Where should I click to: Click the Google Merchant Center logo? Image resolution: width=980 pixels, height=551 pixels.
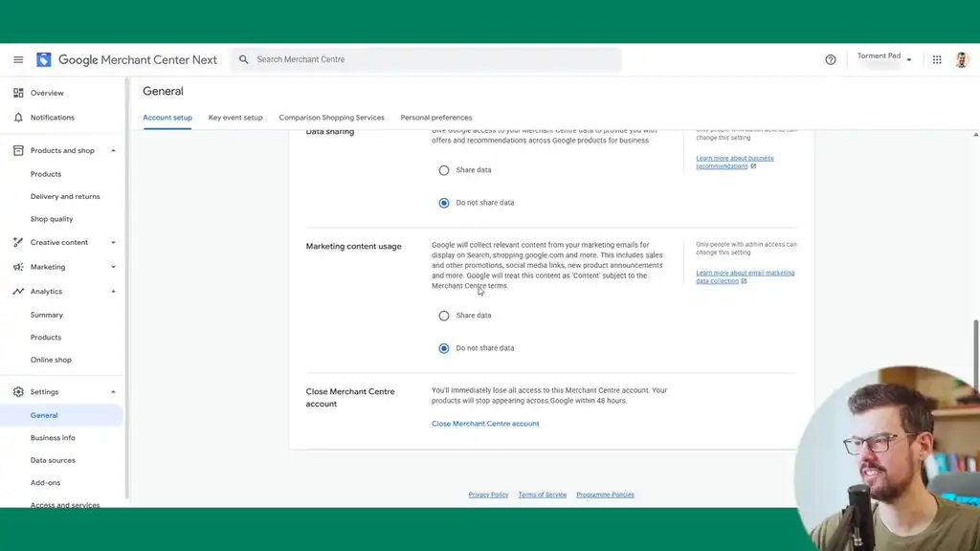tap(44, 59)
